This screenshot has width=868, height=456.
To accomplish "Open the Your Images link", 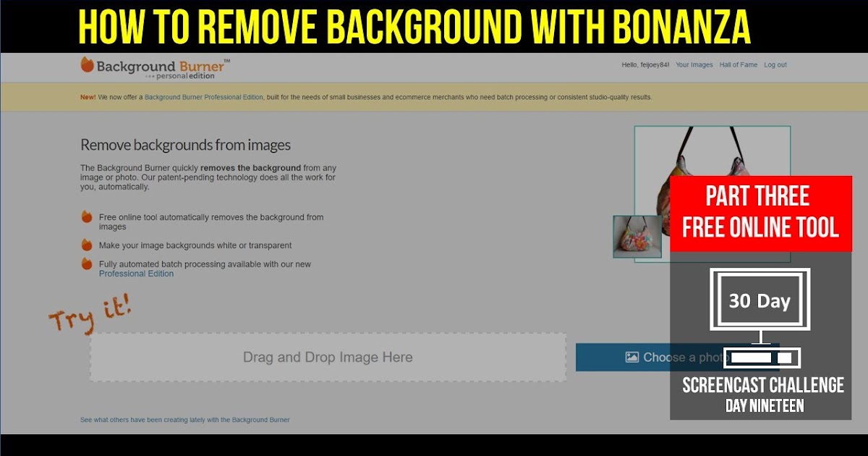I will [x=694, y=65].
